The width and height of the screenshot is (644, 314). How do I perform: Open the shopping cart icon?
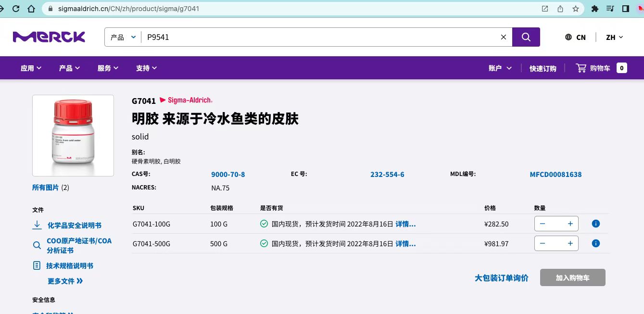(581, 68)
